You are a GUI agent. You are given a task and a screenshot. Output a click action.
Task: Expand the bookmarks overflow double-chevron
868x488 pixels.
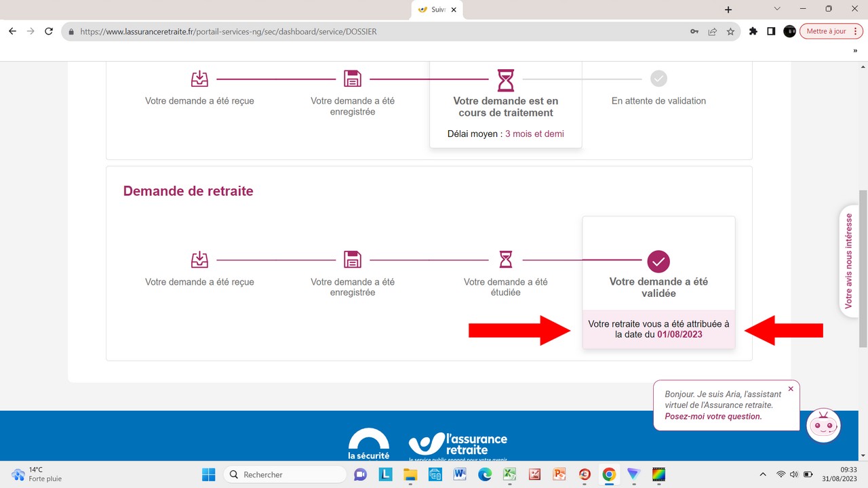click(855, 51)
